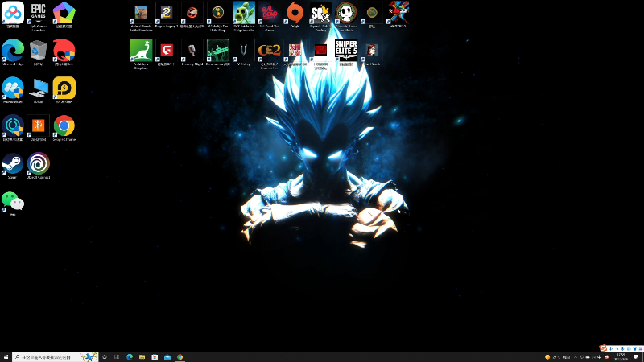
Task: Launch Evil Dead The Game shortcut
Action: click(x=269, y=16)
